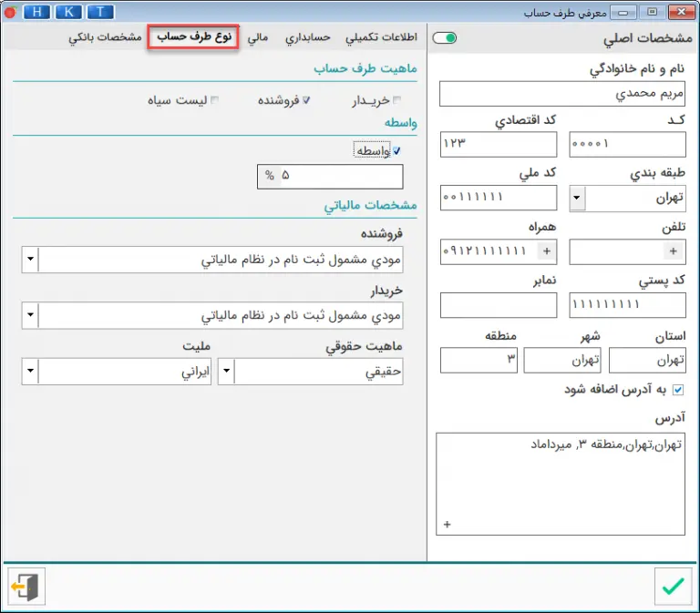Click the كد field
This screenshot has width=700, height=613.
click(x=627, y=144)
